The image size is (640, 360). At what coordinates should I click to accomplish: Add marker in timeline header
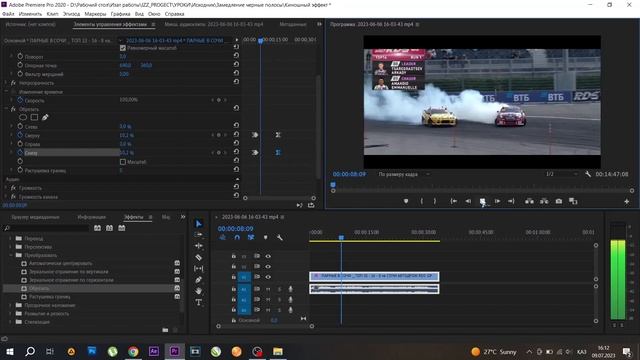coord(265,238)
